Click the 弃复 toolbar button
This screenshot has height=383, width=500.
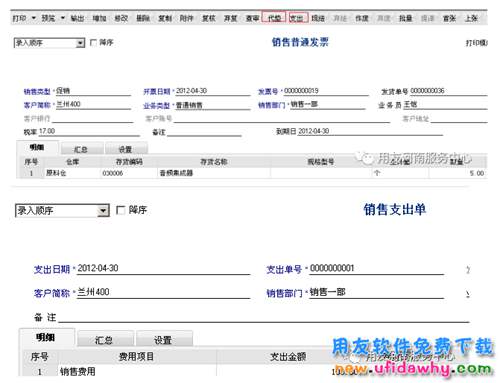pyautogui.click(x=230, y=18)
